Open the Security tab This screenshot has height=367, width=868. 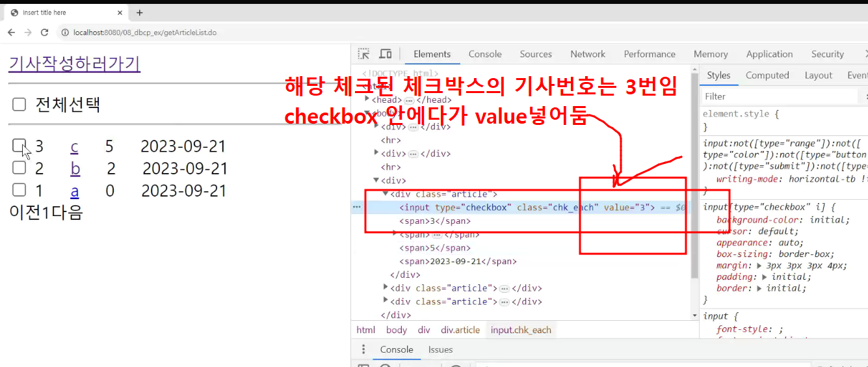coord(827,54)
